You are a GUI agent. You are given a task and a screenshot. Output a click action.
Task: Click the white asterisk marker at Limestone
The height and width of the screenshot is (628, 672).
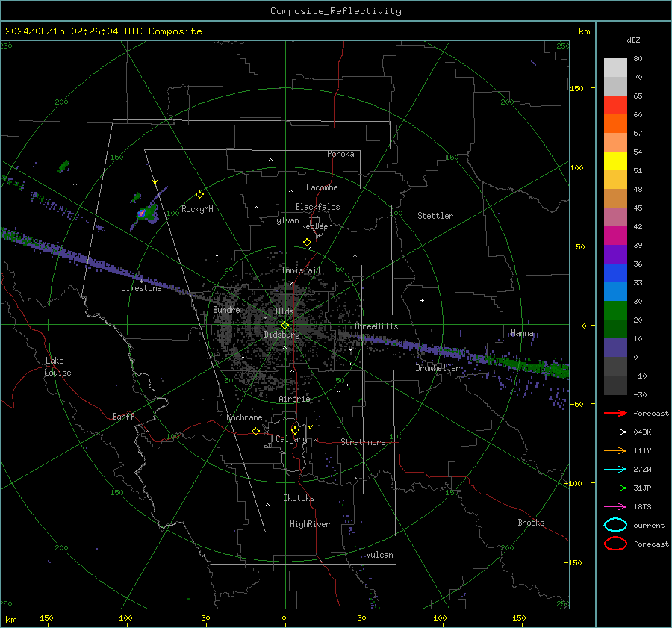pos(141,282)
